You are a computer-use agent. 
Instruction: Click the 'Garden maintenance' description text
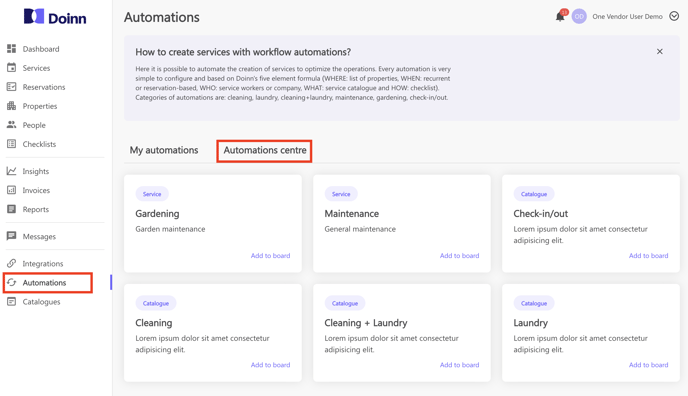click(170, 229)
